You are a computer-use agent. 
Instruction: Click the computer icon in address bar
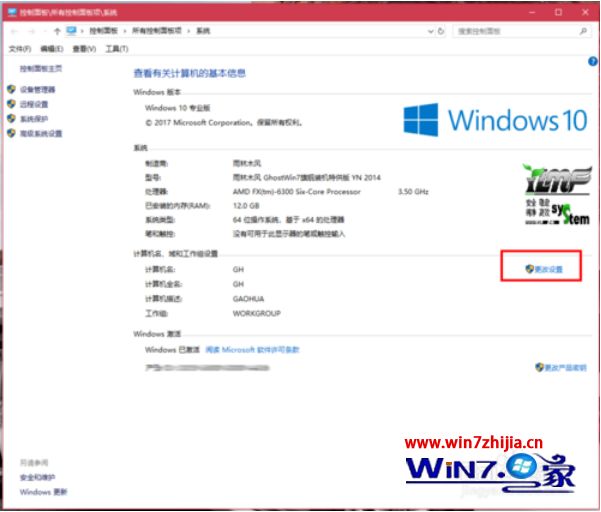71,31
